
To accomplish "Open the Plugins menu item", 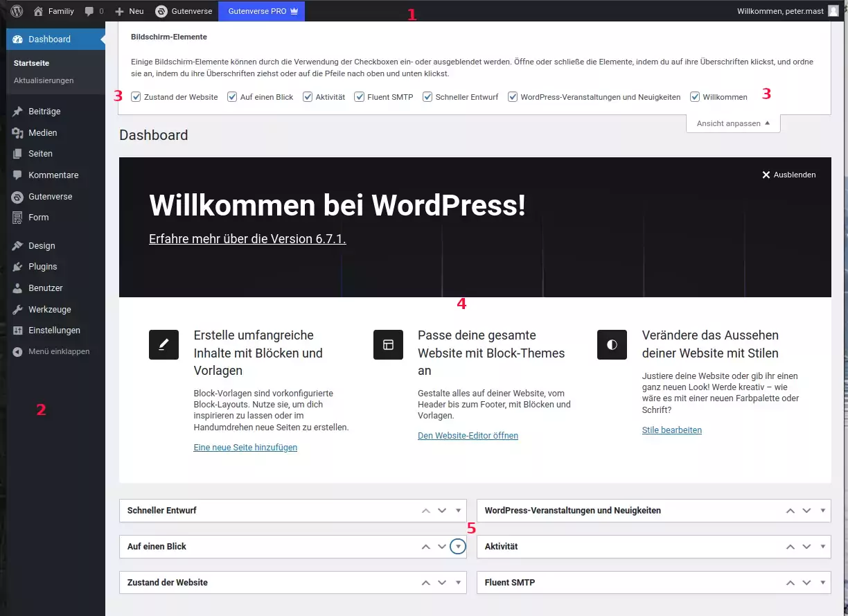I will point(55,267).
